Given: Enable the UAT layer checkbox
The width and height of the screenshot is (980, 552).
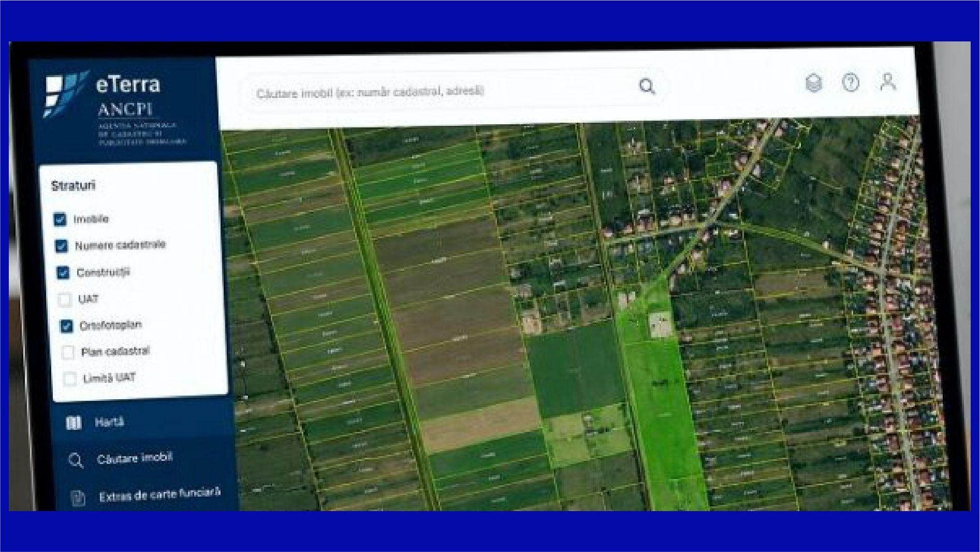Looking at the screenshot, I should [x=64, y=299].
